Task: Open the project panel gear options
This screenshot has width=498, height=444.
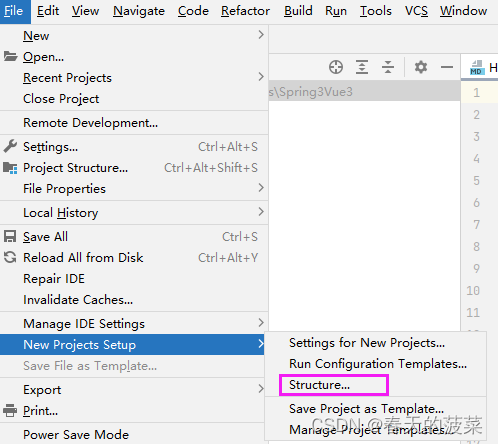Action: pyautogui.click(x=421, y=67)
